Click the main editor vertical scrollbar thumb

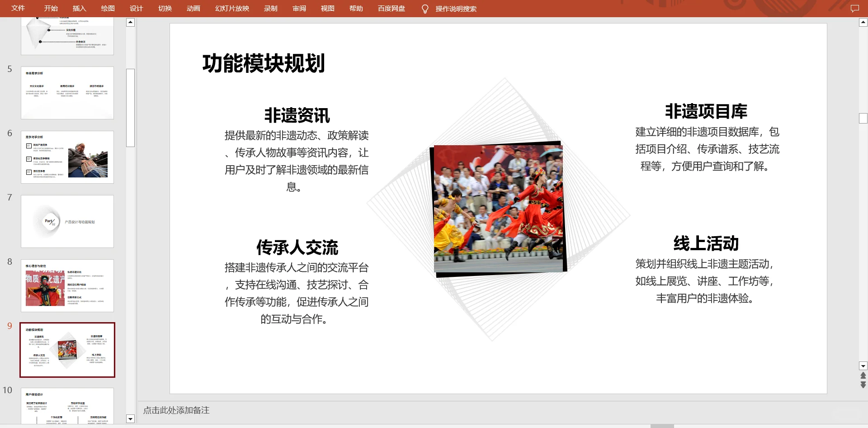coord(863,118)
